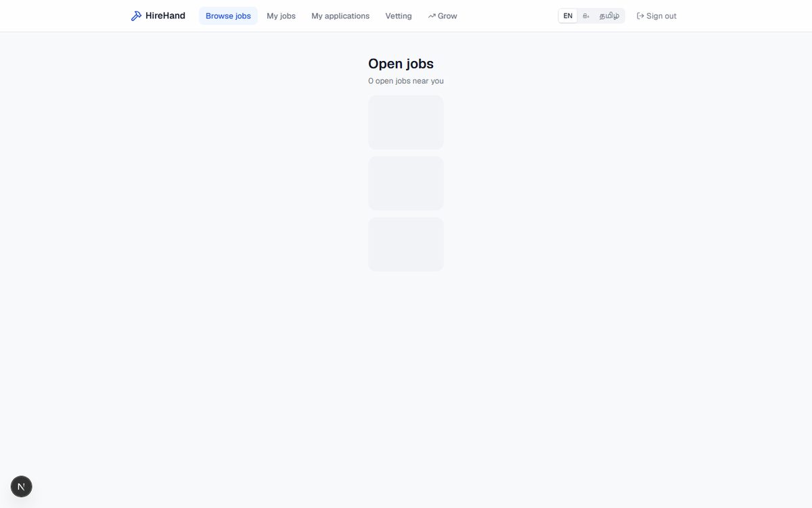Switch language to Sinhala
This screenshot has width=812, height=508.
tap(586, 16)
